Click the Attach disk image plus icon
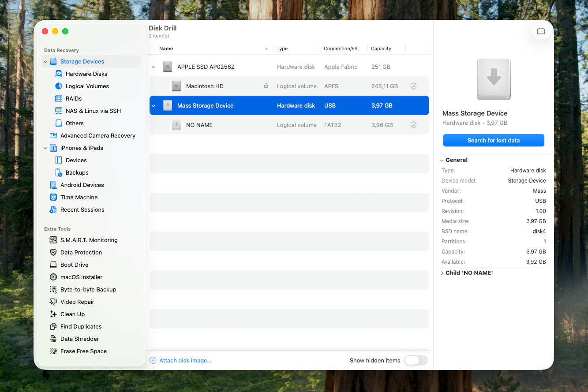Image resolution: width=588 pixels, height=392 pixels. [x=153, y=360]
